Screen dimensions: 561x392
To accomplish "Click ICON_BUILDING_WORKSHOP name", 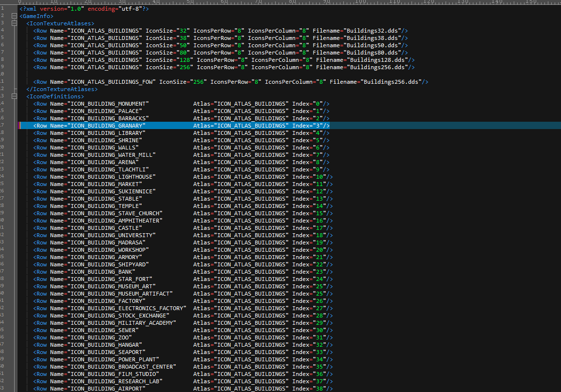I will pyautogui.click(x=108, y=250).
